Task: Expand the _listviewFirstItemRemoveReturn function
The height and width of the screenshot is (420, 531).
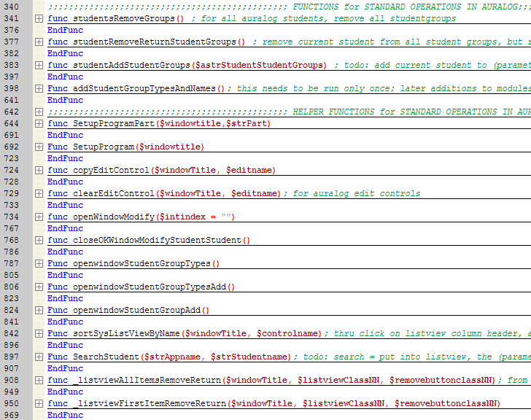Action: tap(39, 403)
